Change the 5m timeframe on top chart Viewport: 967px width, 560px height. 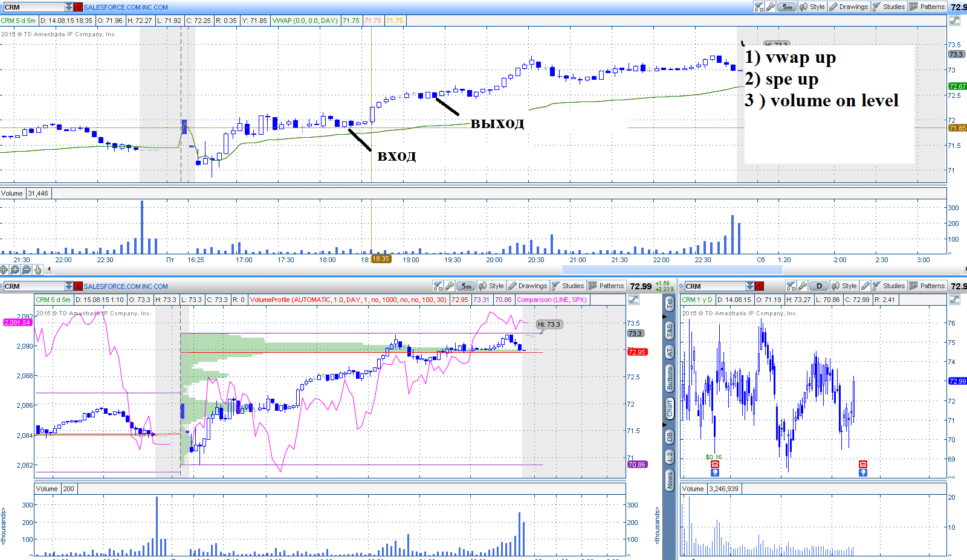787,7
